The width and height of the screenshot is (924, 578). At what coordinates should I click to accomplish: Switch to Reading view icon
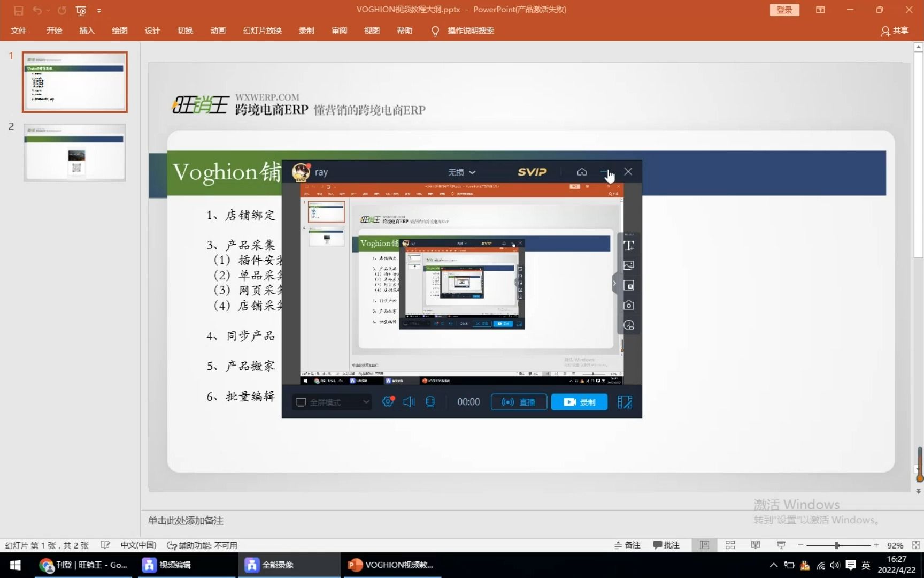(x=756, y=545)
